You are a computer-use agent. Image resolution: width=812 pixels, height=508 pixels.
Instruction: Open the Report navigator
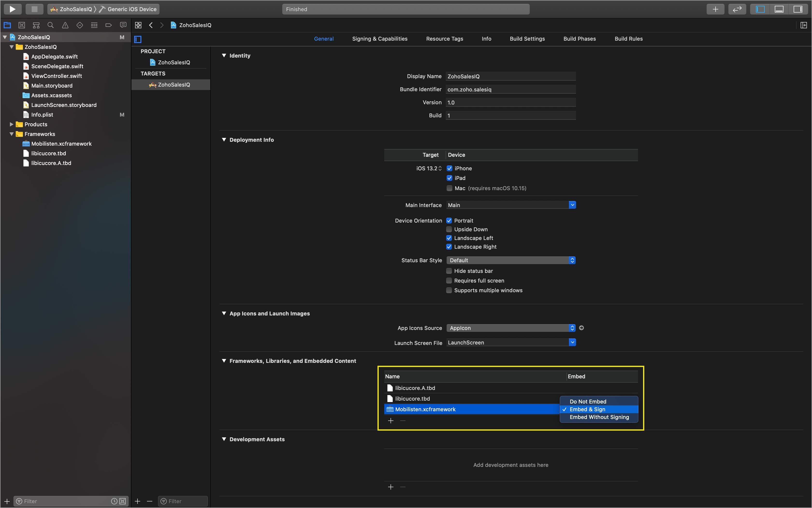pyautogui.click(x=123, y=25)
